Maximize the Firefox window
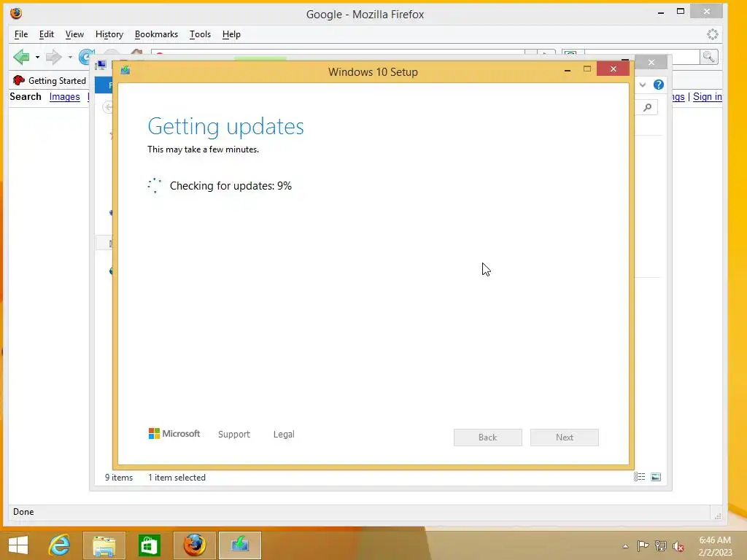This screenshot has height=560, width=747. coord(681,12)
